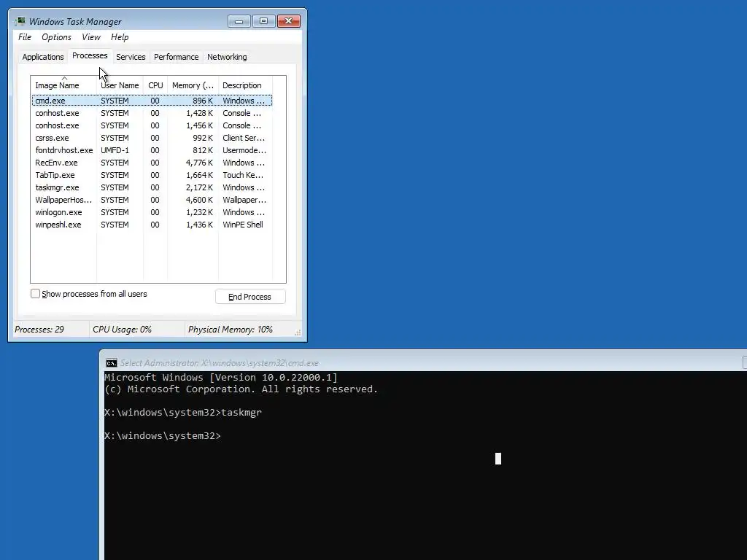Select the cmd.exe process row
The height and width of the screenshot is (560, 747).
pyautogui.click(x=152, y=101)
